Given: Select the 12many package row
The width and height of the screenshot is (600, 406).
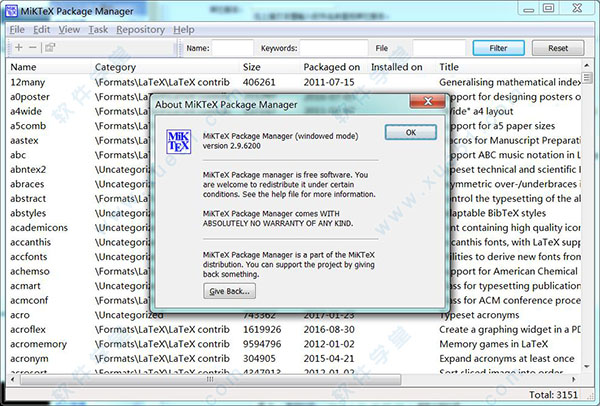Looking at the screenshot, I should (294, 82).
